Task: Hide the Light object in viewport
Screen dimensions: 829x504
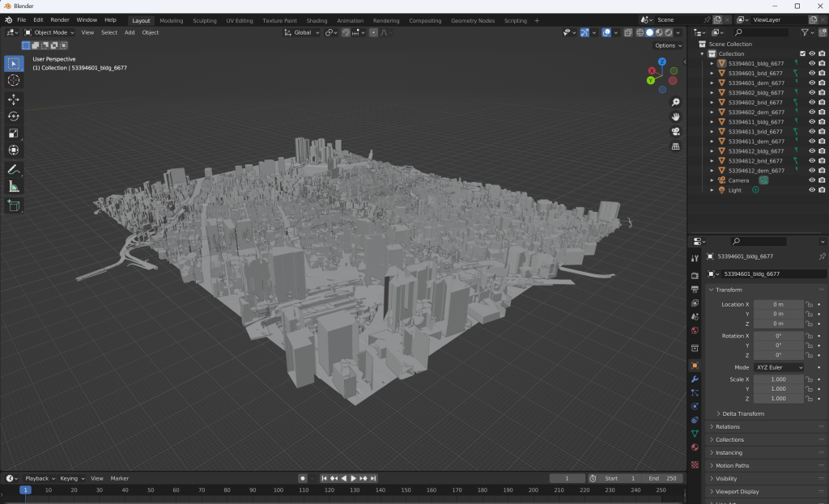Action: [x=811, y=190]
